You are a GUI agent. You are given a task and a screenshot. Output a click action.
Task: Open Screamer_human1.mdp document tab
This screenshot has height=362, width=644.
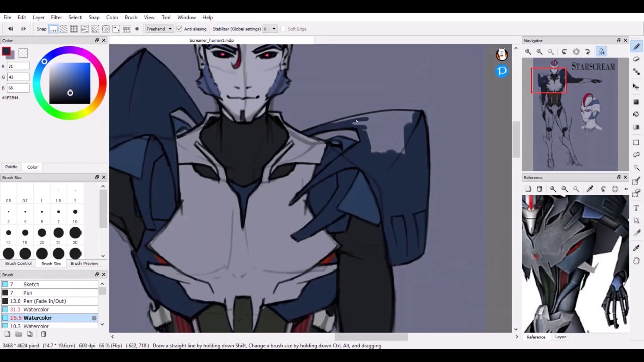point(211,40)
